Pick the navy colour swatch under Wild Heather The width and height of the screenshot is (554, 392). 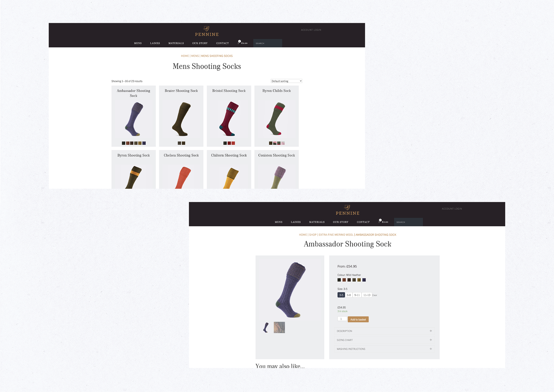tap(364, 280)
